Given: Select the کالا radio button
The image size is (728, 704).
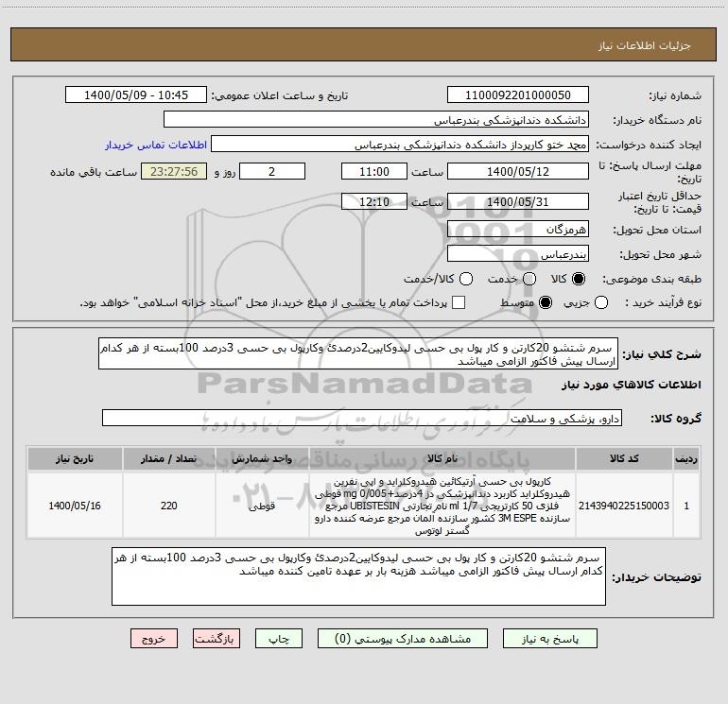Looking at the screenshot, I should pyautogui.click(x=579, y=279).
